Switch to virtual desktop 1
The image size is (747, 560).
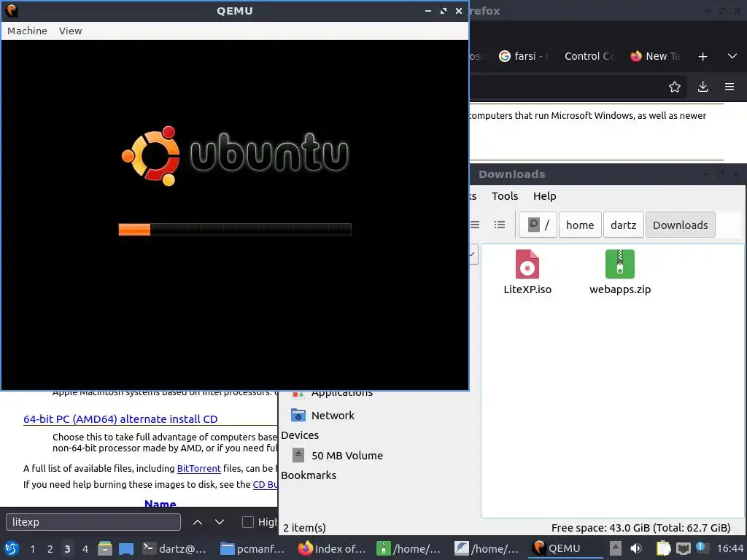pyautogui.click(x=32, y=549)
